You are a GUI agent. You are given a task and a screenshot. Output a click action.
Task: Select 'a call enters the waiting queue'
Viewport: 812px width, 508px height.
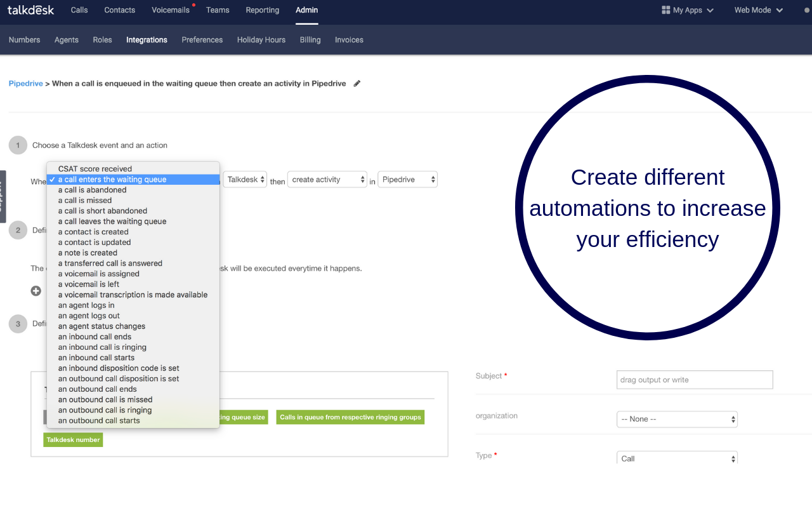point(133,180)
